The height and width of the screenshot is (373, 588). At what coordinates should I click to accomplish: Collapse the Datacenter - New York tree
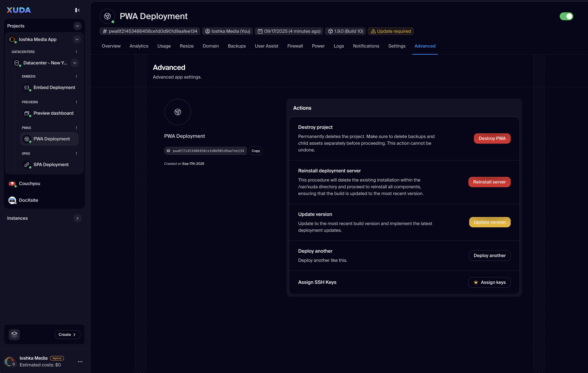[x=74, y=63]
